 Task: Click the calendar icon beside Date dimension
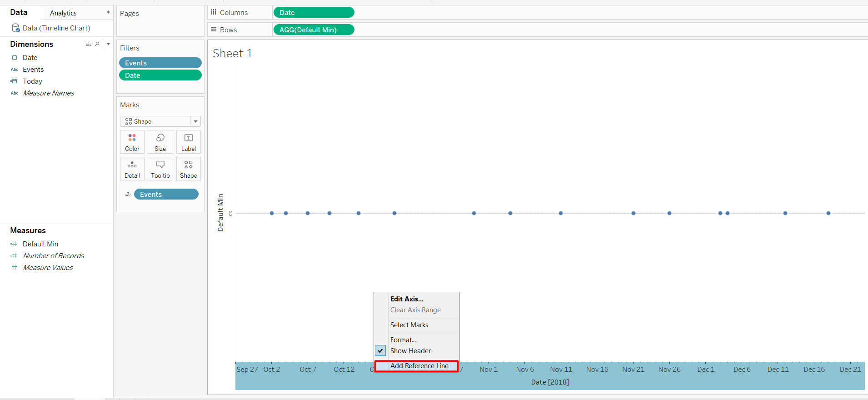(x=15, y=58)
